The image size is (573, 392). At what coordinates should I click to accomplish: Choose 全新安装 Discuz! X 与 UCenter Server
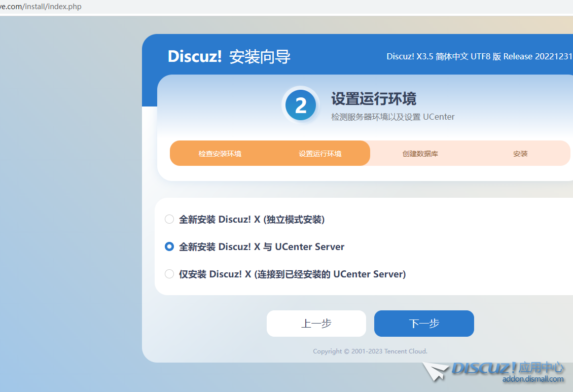tap(169, 246)
